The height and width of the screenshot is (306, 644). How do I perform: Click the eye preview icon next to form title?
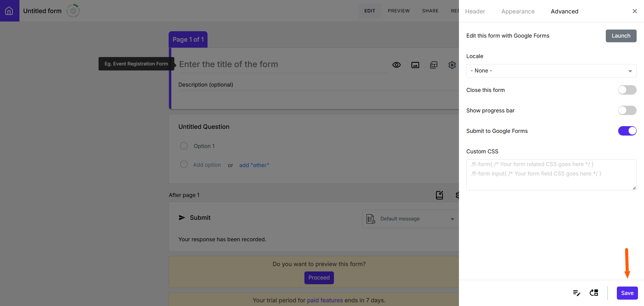tap(397, 65)
